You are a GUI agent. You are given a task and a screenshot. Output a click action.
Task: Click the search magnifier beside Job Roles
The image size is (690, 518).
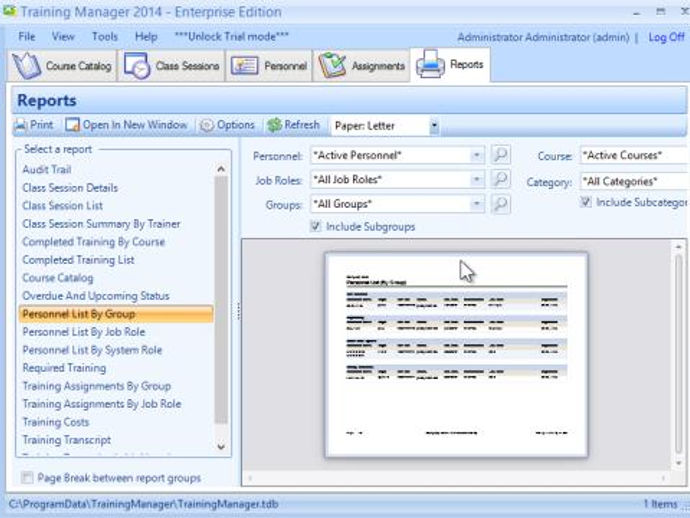tap(500, 179)
